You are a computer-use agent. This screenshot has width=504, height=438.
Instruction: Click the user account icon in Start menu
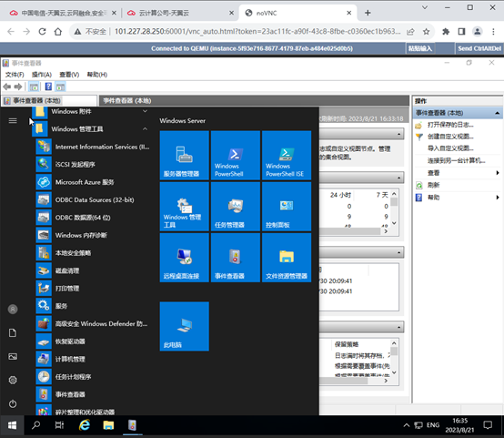(x=13, y=310)
